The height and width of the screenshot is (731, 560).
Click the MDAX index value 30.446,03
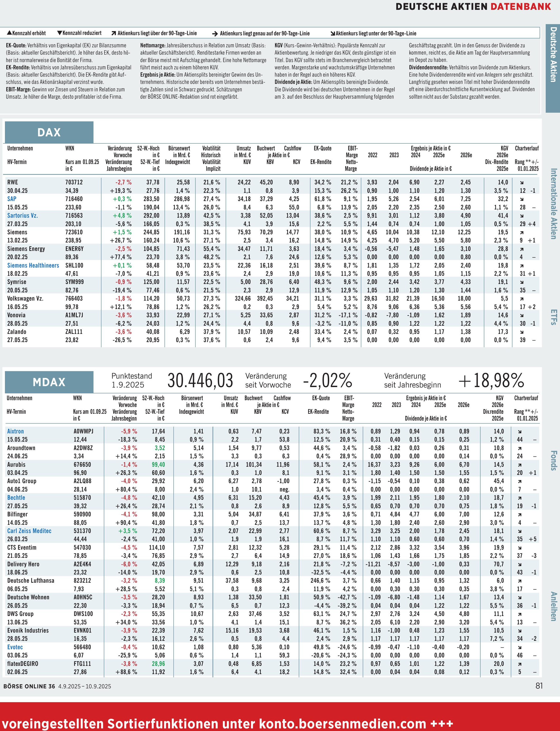pyautogui.click(x=200, y=381)
